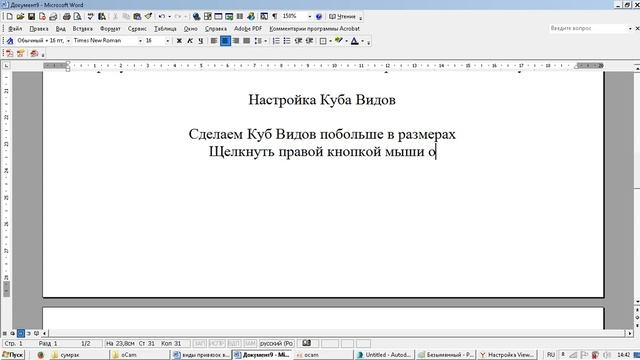Apply numbered list formatting

pos(276,41)
